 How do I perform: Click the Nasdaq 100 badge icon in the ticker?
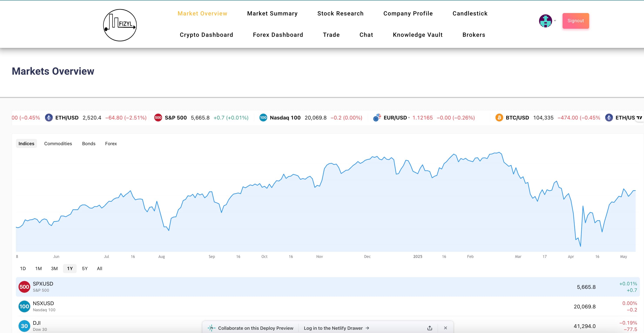(x=263, y=118)
